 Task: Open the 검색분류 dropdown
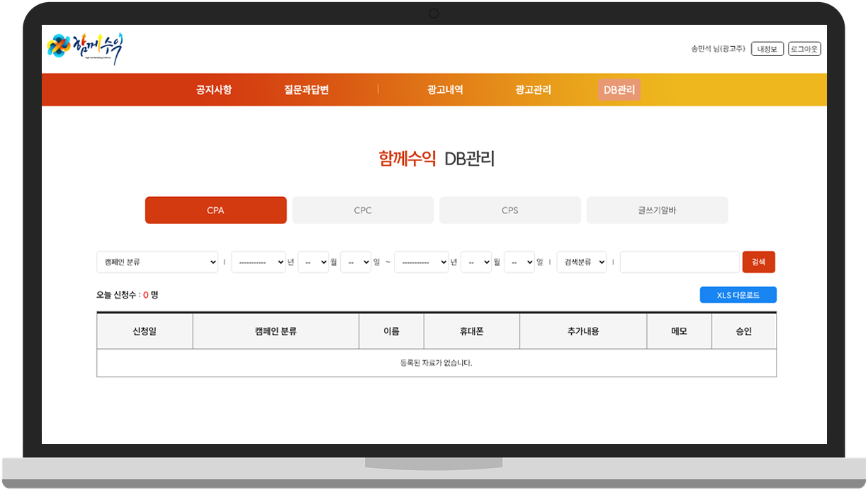581,262
